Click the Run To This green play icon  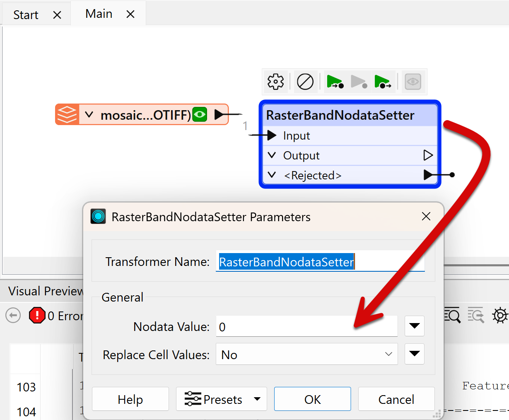pyautogui.click(x=335, y=82)
